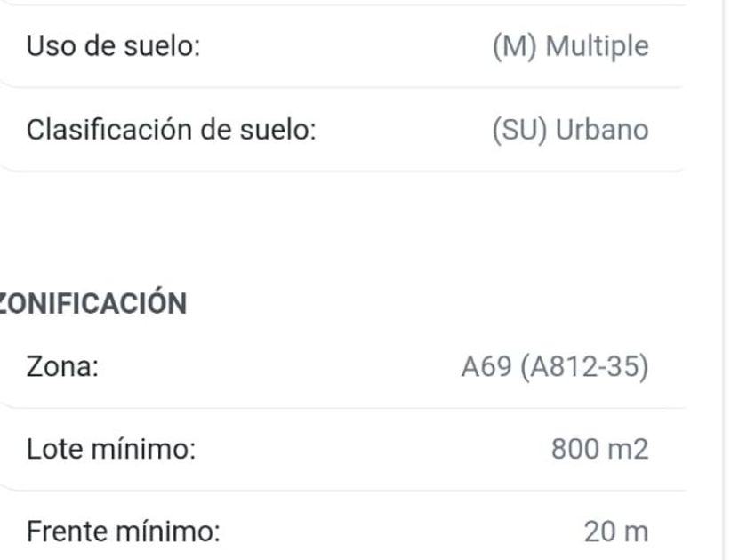Image resolution: width=747 pixels, height=560 pixels.
Task: Click the "Frente mínimo:" label
Action: (123, 532)
